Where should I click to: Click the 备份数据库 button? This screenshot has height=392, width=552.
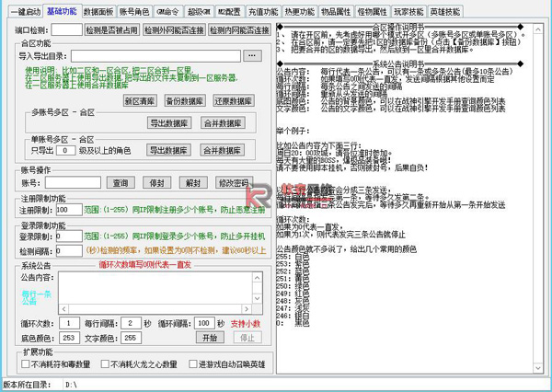pos(185,101)
